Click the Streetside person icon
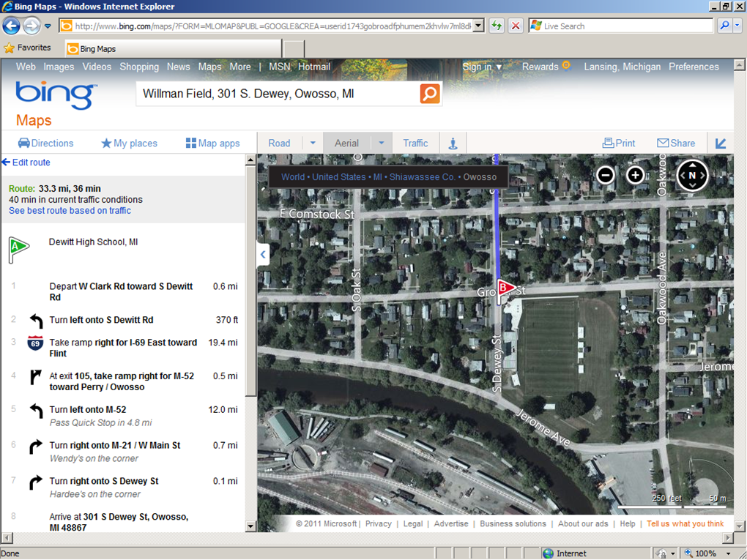Viewport: 747px width, 560px height. pyautogui.click(x=453, y=143)
